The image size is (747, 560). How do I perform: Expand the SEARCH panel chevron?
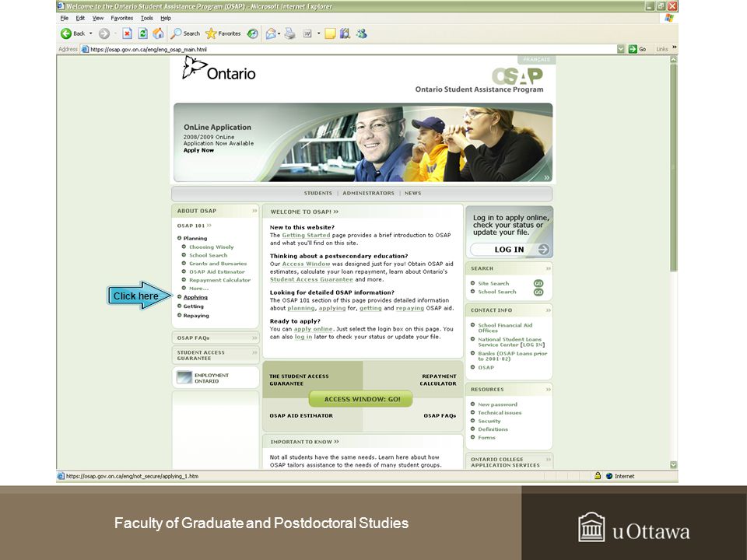548,268
